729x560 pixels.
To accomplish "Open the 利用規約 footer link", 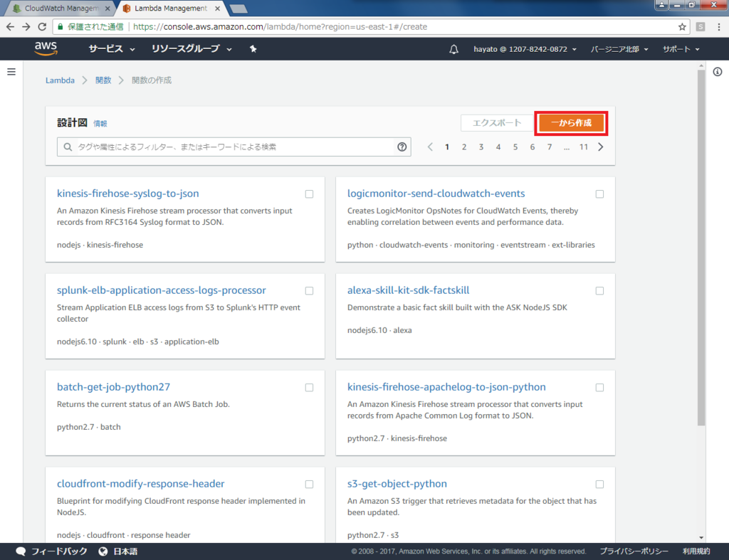I will click(x=696, y=551).
